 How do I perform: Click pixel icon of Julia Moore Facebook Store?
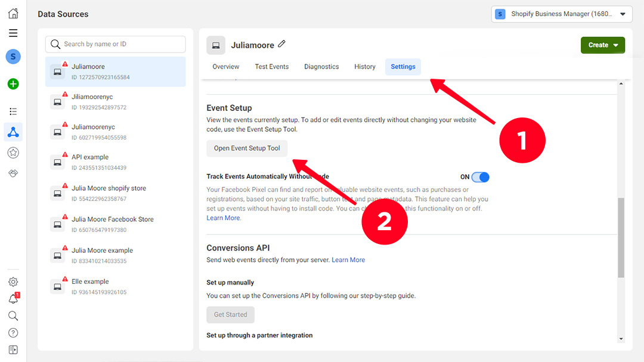[57, 224]
